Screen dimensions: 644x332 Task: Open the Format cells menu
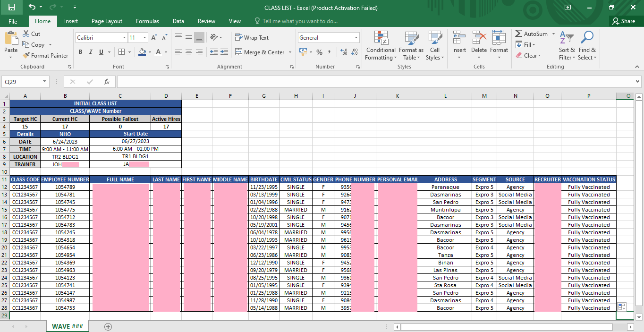coord(499,46)
